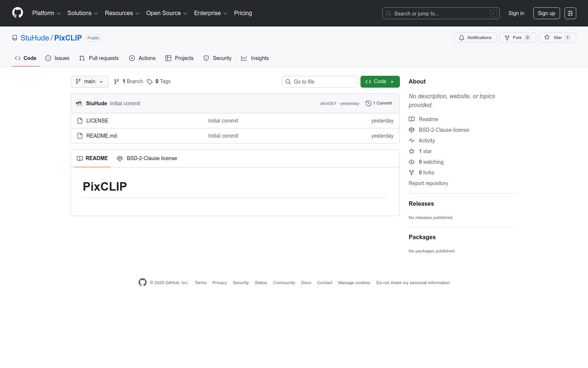This screenshot has width=588, height=368.
Task: Click Manage cookies in footer
Action: pyautogui.click(x=354, y=283)
